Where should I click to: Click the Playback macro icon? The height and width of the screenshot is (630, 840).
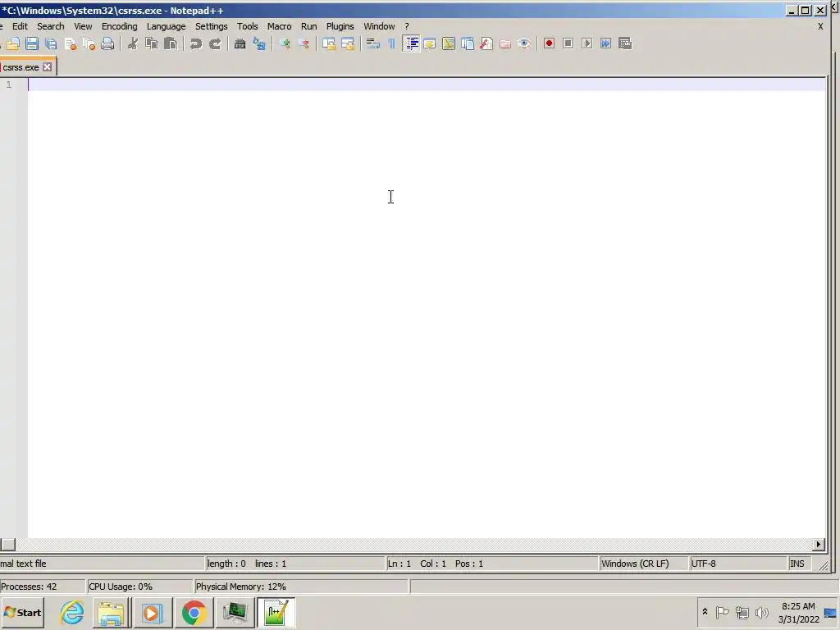(x=587, y=43)
